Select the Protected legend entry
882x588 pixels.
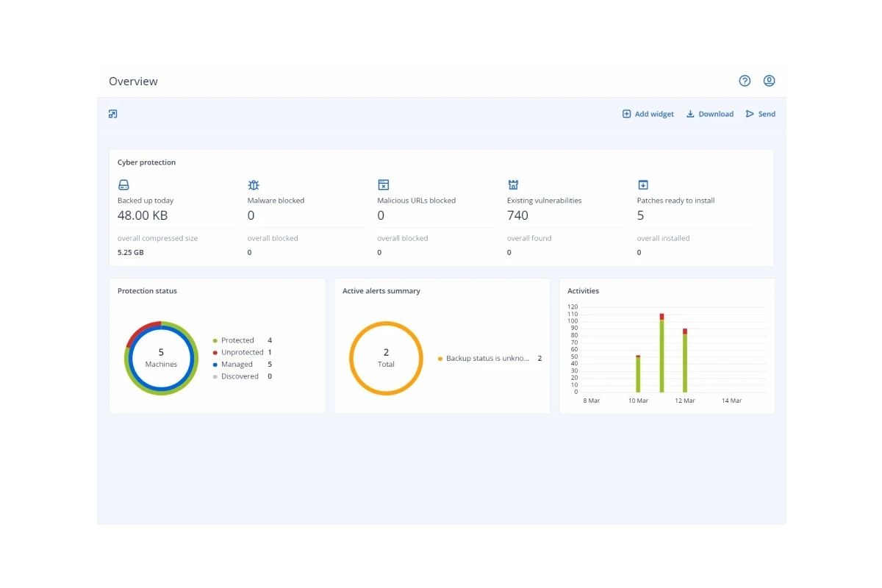click(x=243, y=340)
